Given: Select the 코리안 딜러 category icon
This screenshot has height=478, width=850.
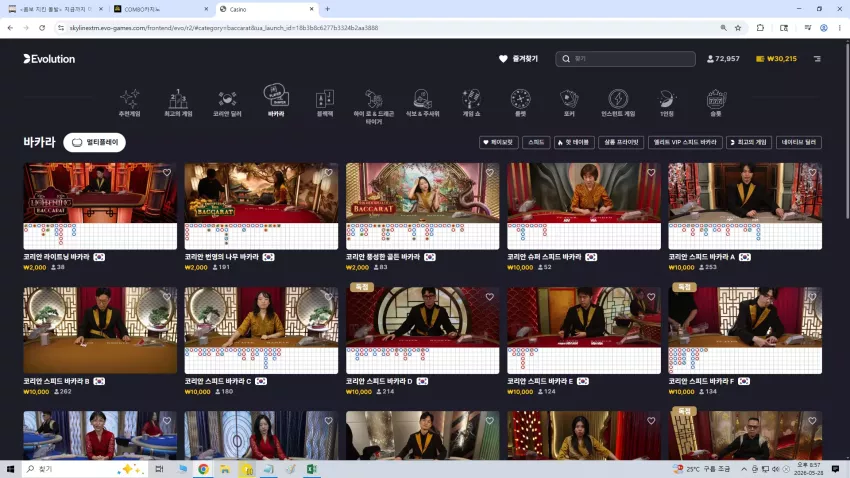Looking at the screenshot, I should click(x=227, y=103).
